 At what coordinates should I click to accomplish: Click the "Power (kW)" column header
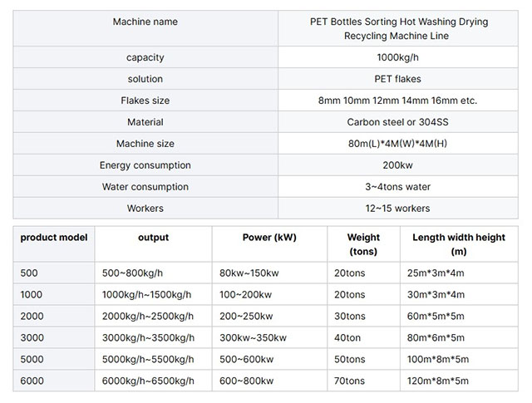click(269, 238)
